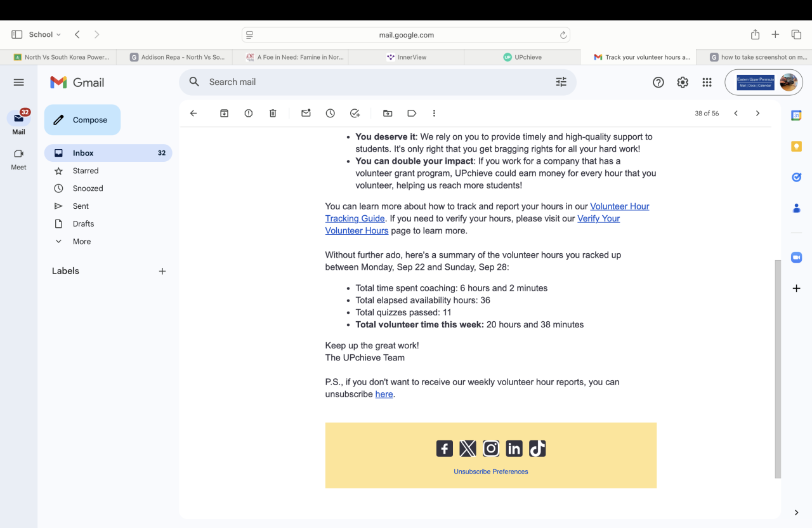Hide the side panel chevron
Screen dimensions: 812x528
coord(797,513)
